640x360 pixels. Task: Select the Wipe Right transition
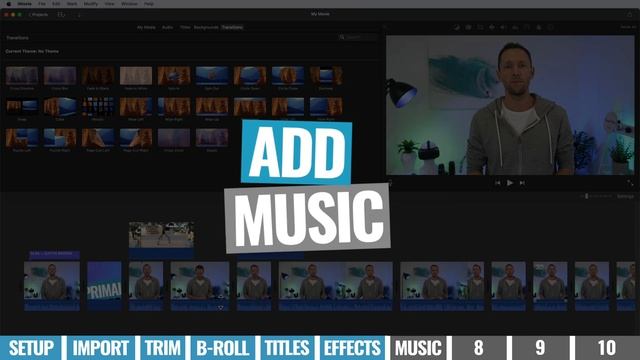coord(174,107)
